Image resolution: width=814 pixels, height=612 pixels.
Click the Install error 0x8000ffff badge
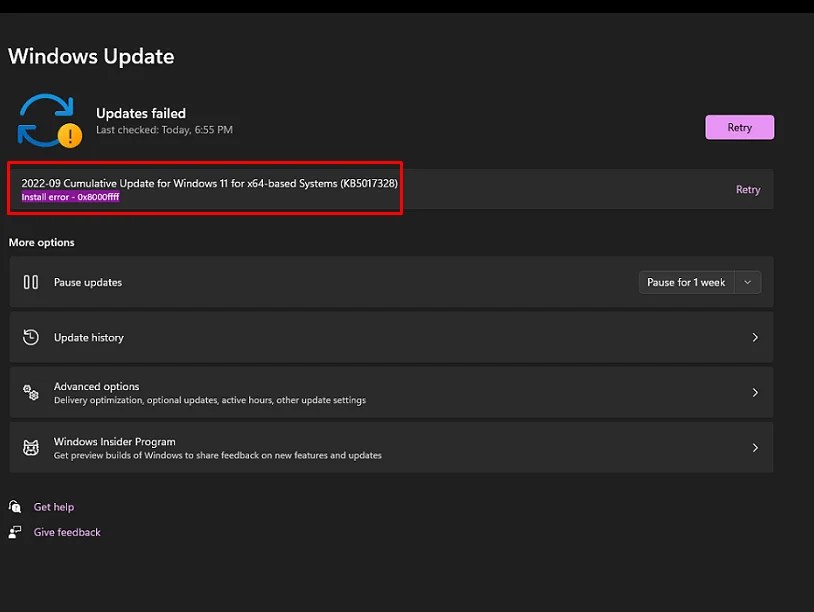coord(69,197)
